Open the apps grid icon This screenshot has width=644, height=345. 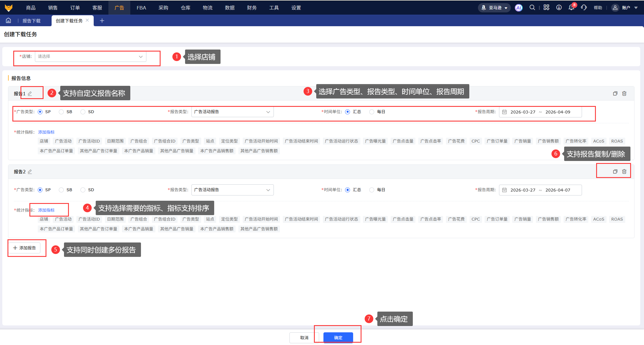(x=546, y=8)
